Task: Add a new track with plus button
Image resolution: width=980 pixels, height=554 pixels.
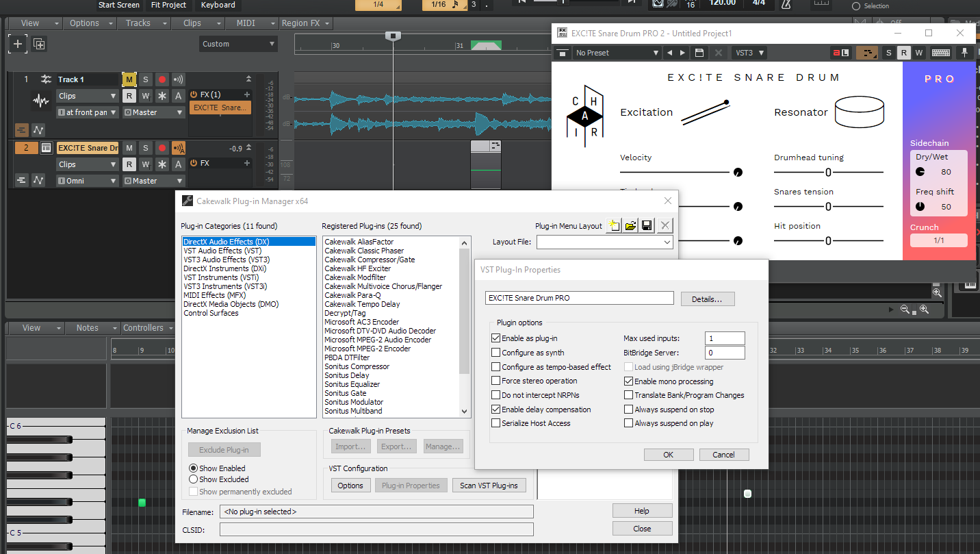Action: pos(17,44)
